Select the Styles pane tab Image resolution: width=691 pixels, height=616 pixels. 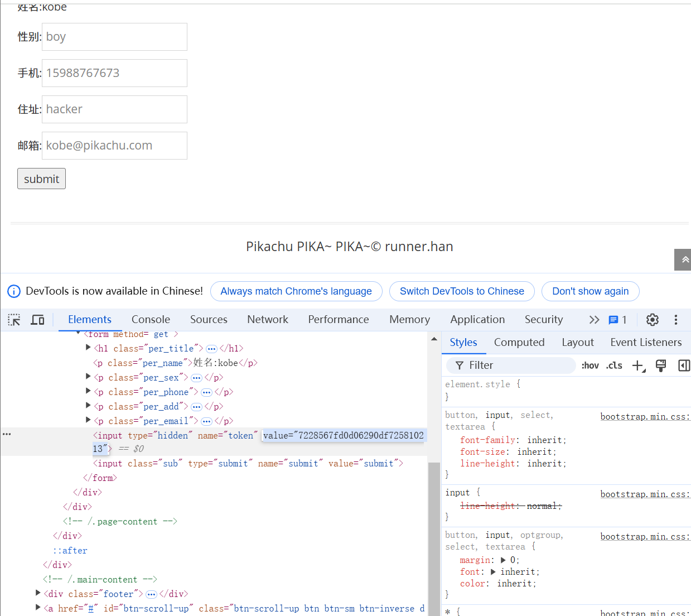[x=463, y=343]
